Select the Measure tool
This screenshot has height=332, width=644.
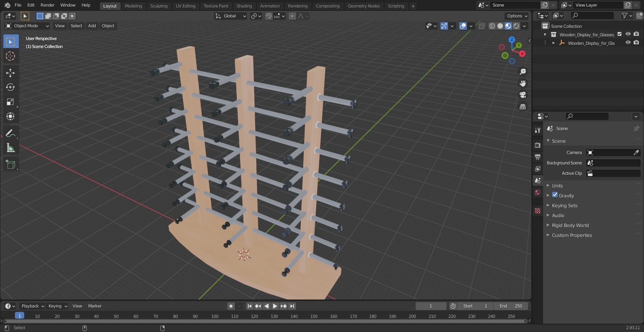click(10, 148)
